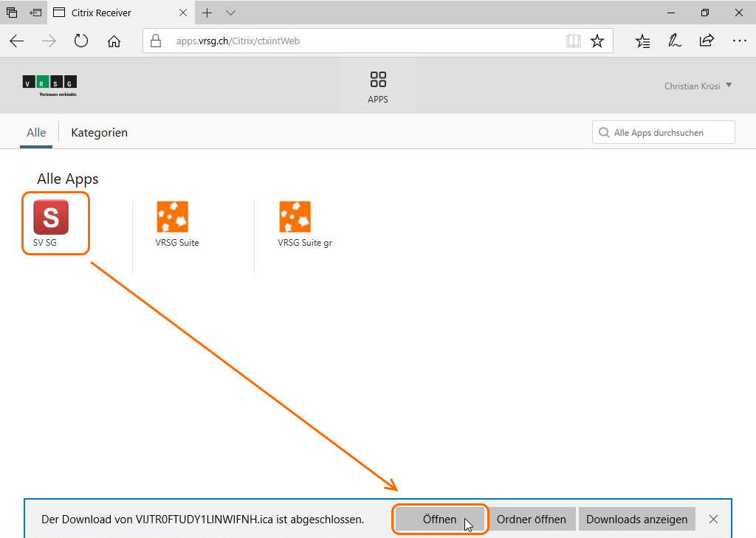Expand the tab preview chevron
The image size is (756, 538).
(x=230, y=13)
